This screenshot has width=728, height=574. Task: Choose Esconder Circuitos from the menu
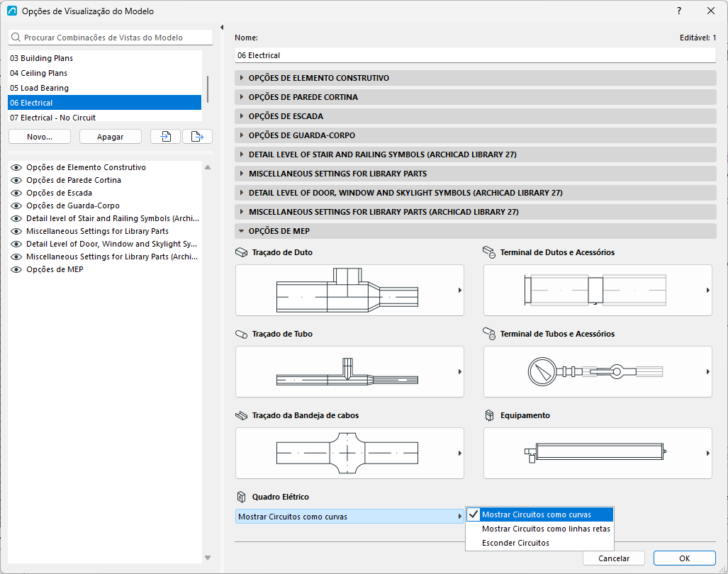(x=539, y=543)
